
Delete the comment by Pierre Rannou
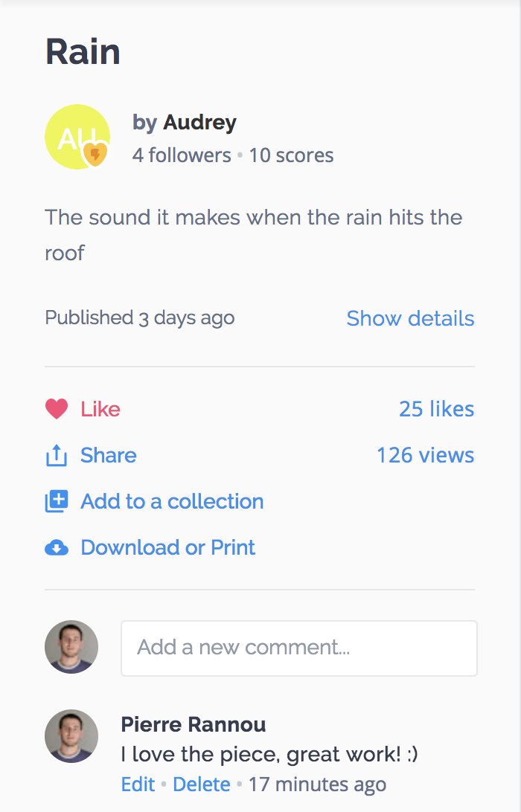[202, 784]
